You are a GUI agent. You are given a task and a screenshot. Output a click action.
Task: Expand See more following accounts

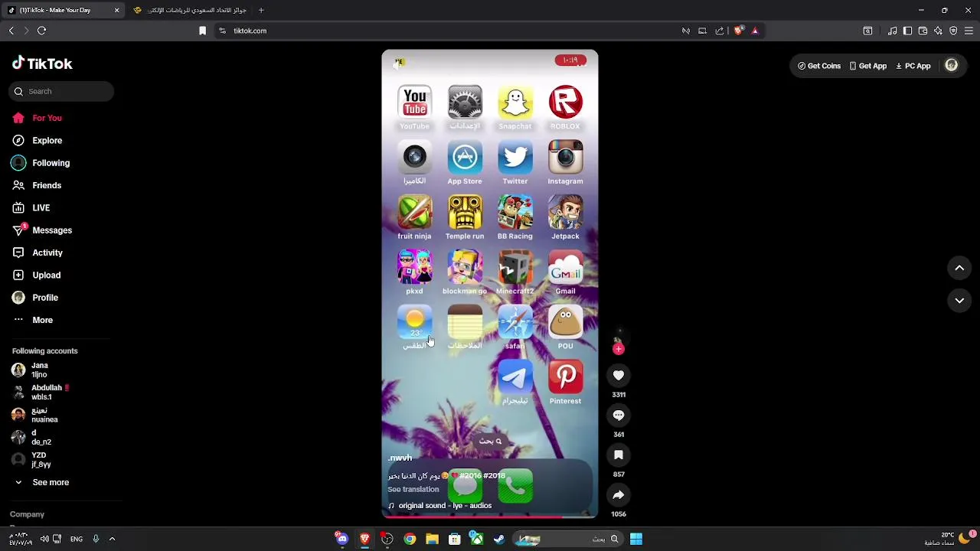pyautogui.click(x=41, y=482)
